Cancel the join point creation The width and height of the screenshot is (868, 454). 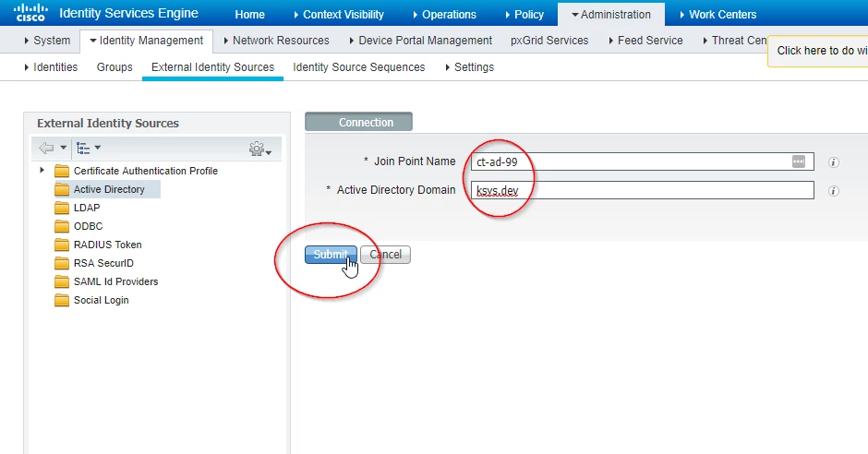pos(385,255)
